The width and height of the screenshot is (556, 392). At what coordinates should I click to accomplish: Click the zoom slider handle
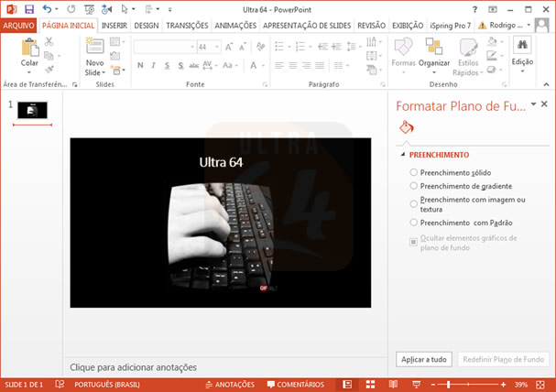click(x=448, y=385)
